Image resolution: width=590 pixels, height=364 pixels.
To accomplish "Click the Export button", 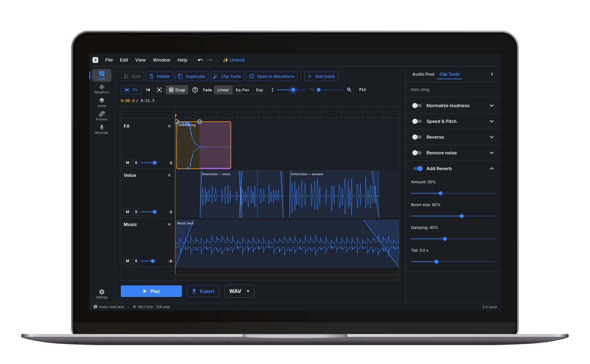I will click(x=203, y=291).
